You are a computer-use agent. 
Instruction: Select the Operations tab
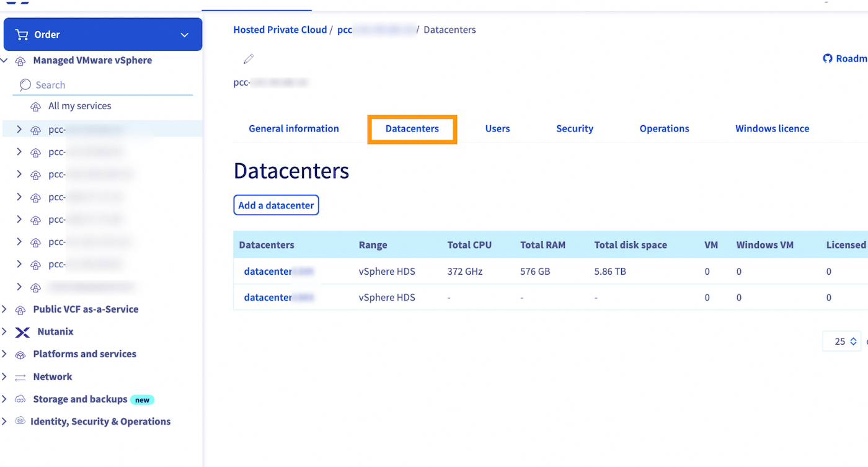click(x=664, y=128)
